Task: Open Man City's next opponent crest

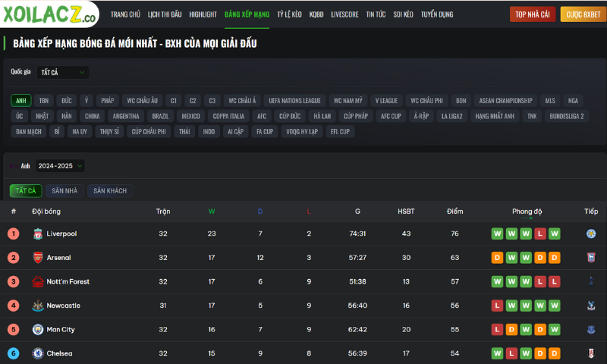Action: (591, 330)
